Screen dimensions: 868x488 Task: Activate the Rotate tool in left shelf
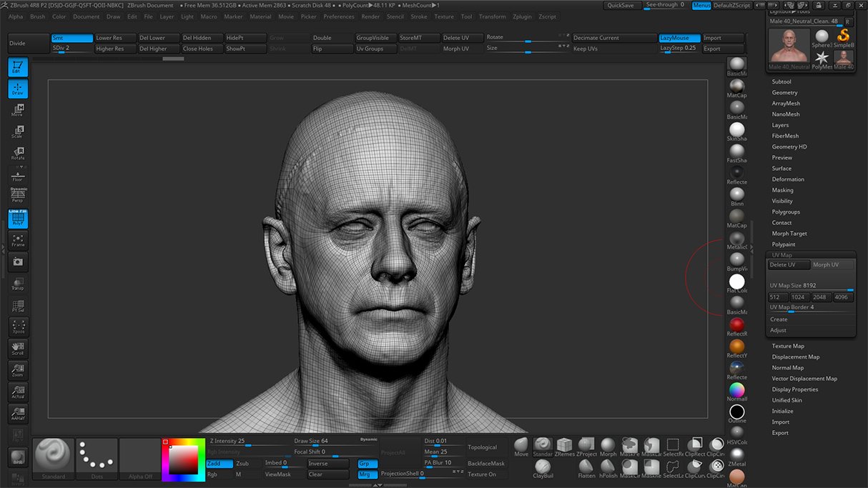(18, 153)
